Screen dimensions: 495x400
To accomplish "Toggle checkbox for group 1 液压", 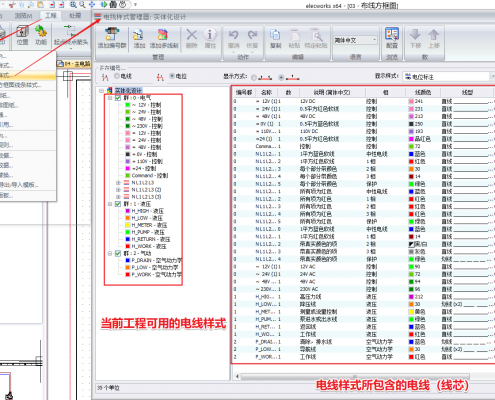I will pyautogui.click(x=118, y=204).
